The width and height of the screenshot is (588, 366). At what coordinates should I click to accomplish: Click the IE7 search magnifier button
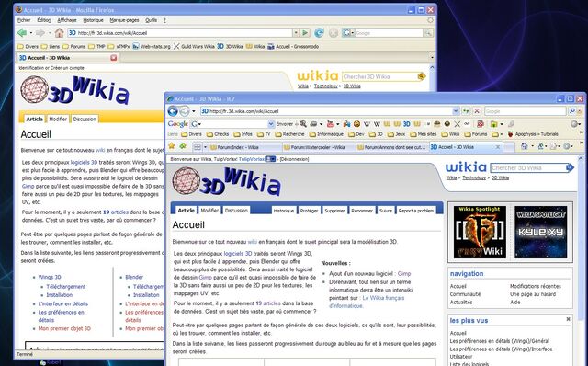(571, 111)
